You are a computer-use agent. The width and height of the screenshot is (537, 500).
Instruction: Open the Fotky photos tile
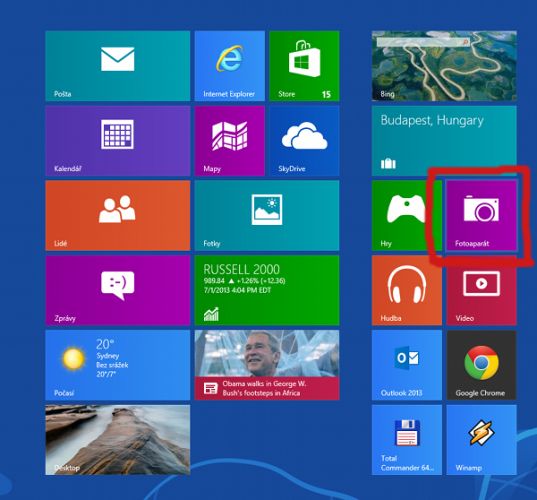click(x=267, y=215)
